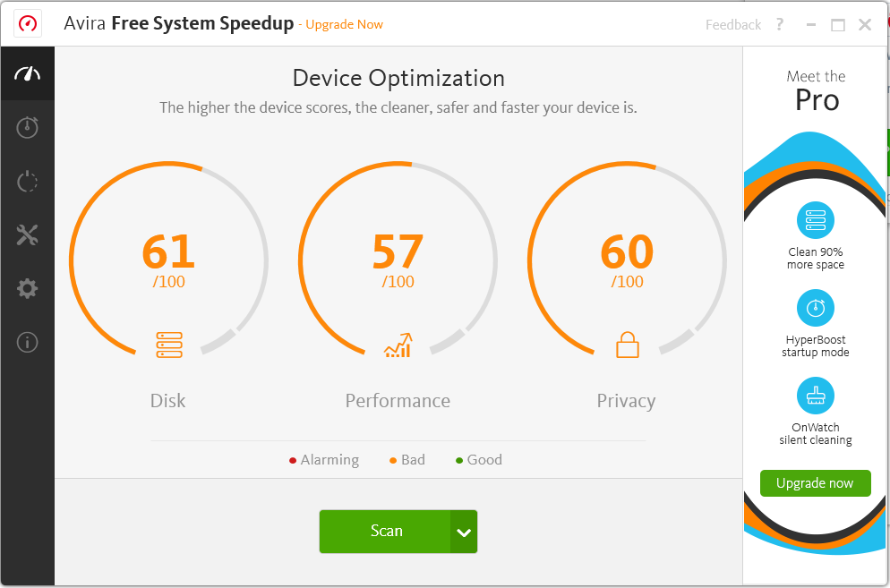Image resolution: width=890 pixels, height=588 pixels.
Task: Select the Clean 90% more space icon
Action: (x=815, y=219)
